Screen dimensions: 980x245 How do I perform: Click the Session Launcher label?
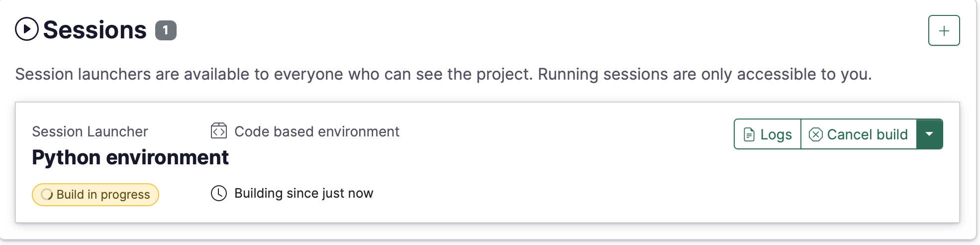click(90, 131)
